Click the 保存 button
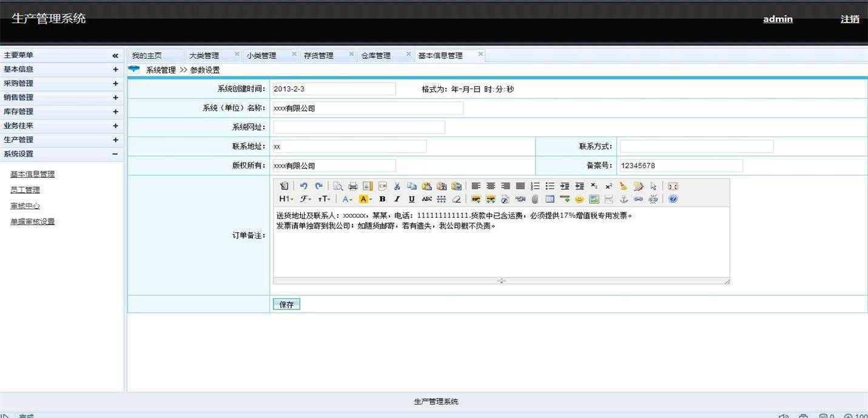This screenshot has height=418, width=868. 286,305
